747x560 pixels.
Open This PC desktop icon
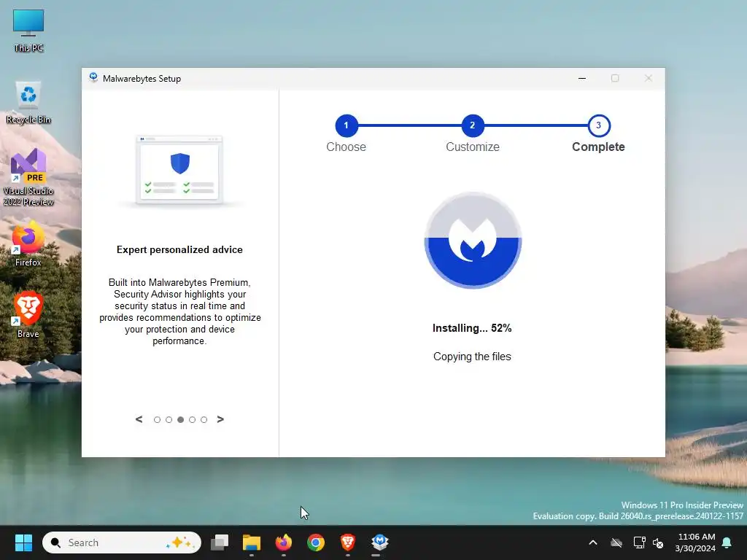28,31
